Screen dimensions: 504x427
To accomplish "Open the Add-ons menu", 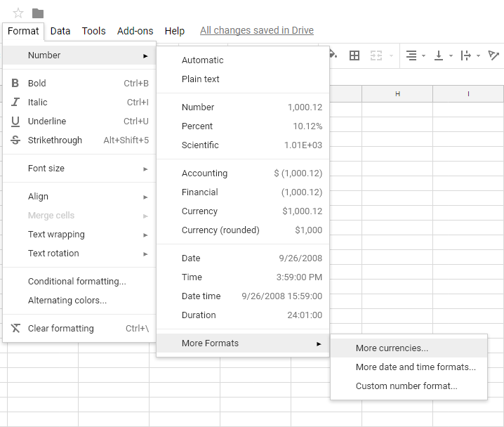I will (x=135, y=31).
